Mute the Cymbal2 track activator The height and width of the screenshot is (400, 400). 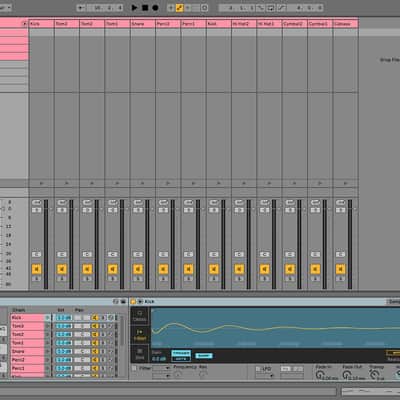[x=290, y=269]
